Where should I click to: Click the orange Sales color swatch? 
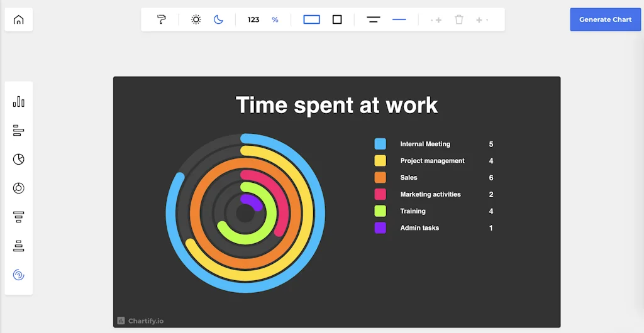[x=380, y=178]
